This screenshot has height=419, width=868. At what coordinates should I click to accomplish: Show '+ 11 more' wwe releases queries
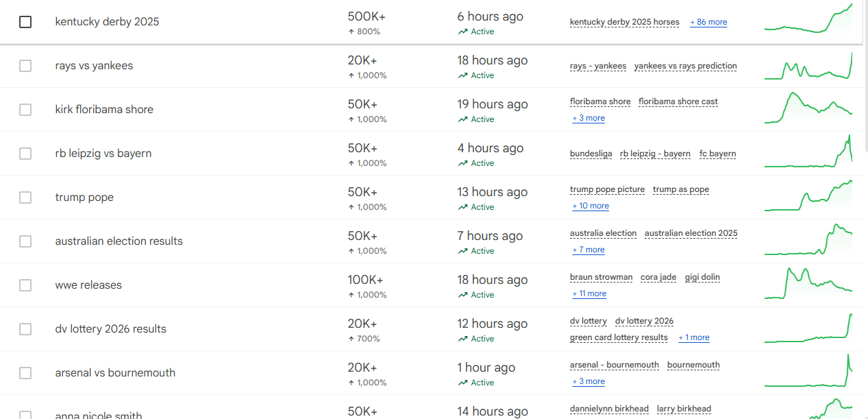pos(590,294)
